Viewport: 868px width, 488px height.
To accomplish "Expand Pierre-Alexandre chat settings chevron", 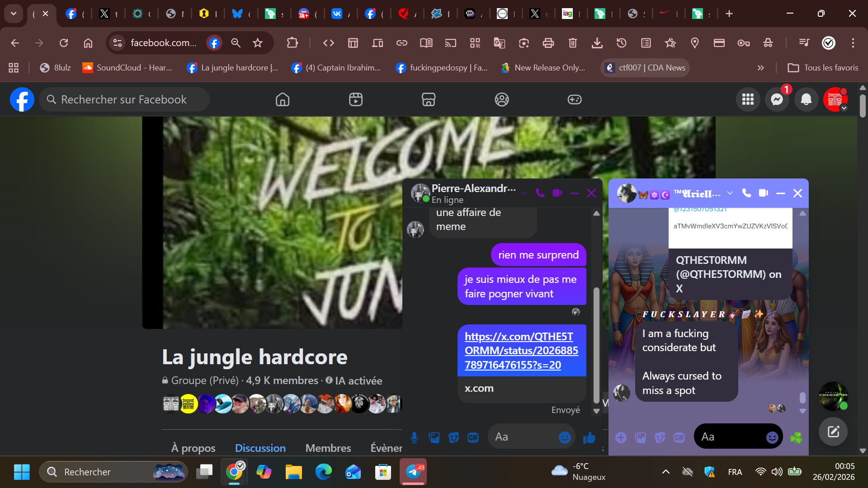I will [524, 193].
